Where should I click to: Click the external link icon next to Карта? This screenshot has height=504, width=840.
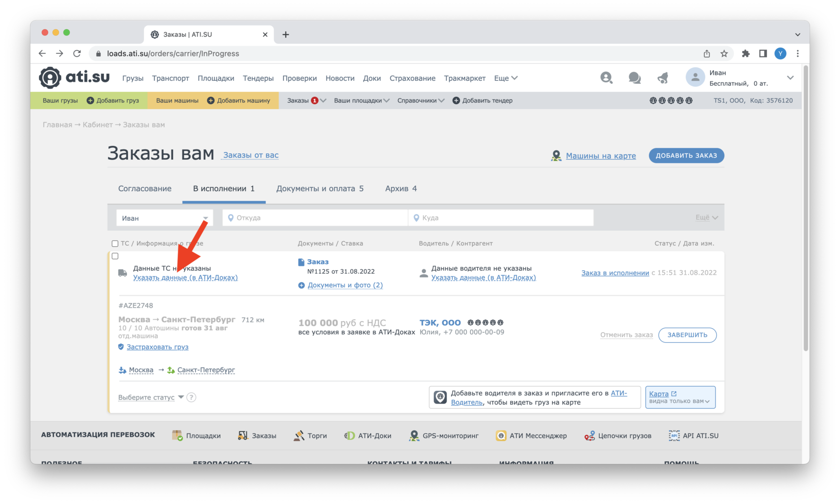[x=674, y=394]
